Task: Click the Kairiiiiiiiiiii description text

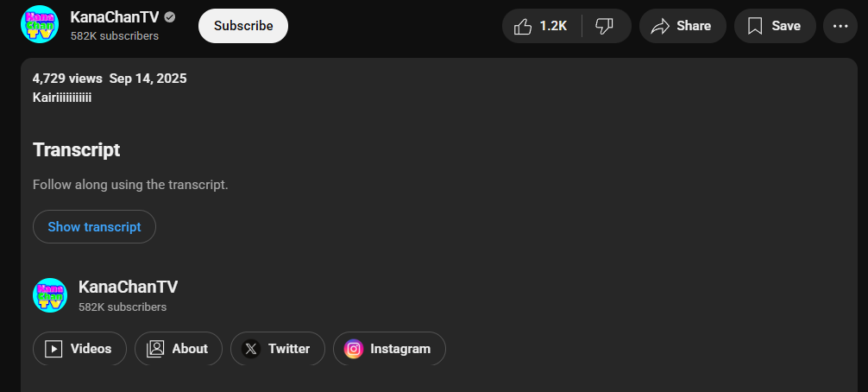Action: pyautogui.click(x=62, y=98)
